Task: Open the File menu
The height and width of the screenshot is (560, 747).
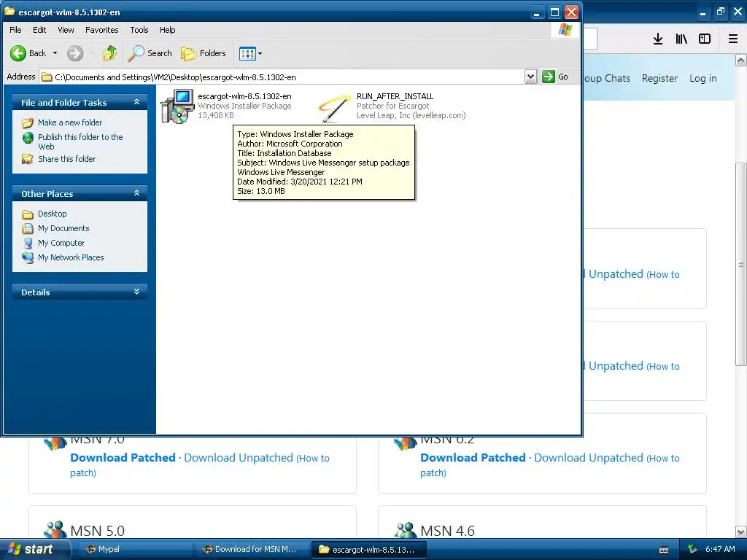Action: point(15,30)
